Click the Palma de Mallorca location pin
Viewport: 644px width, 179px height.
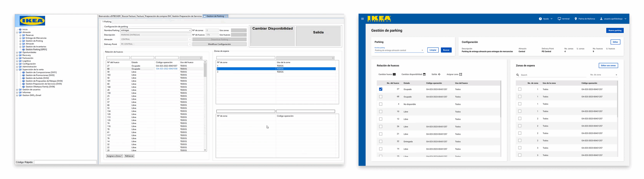576,19
